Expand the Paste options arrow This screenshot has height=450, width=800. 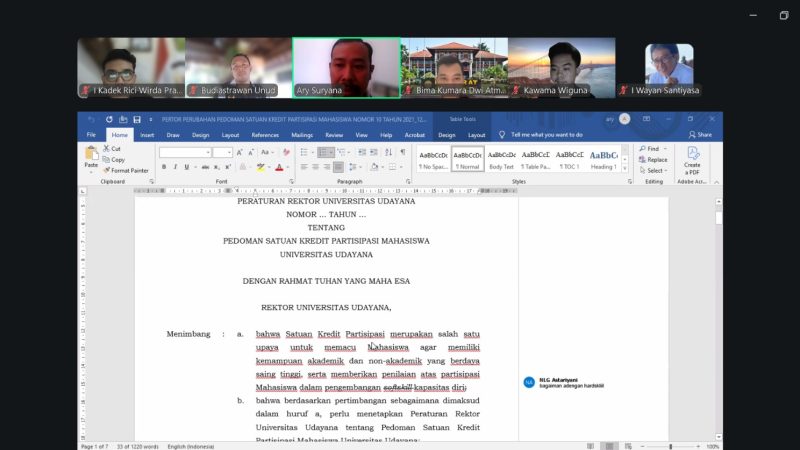(91, 172)
